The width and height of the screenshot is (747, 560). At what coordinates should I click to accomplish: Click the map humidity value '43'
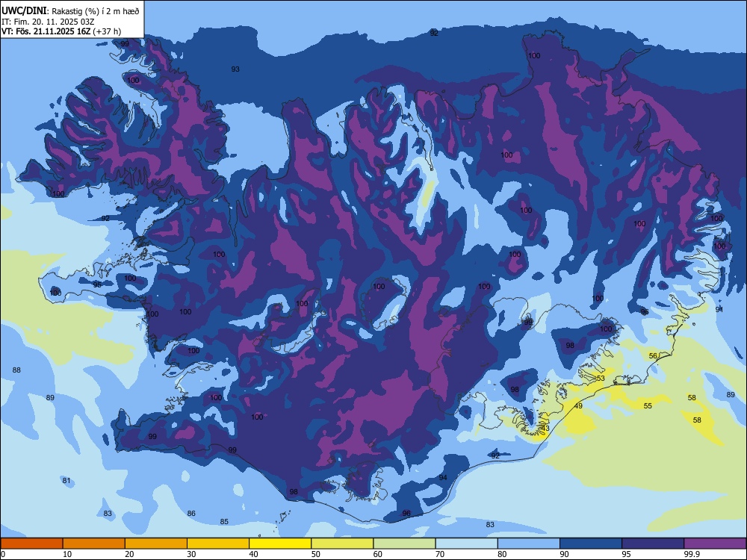(545, 428)
